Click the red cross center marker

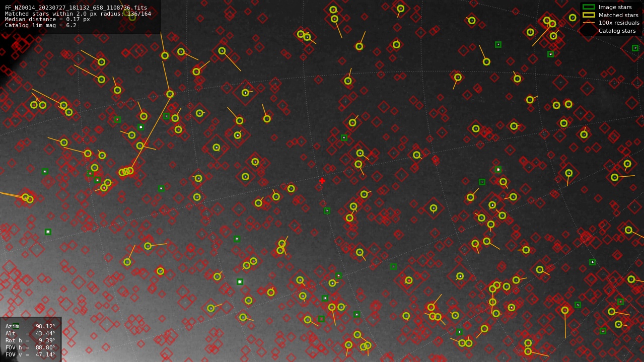coord(322,181)
